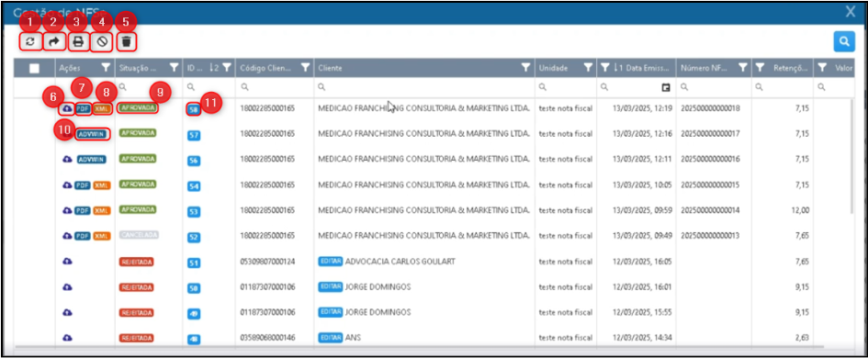
Task: Click the cancel (ban circle) toolbar icon
Action: coord(102,41)
